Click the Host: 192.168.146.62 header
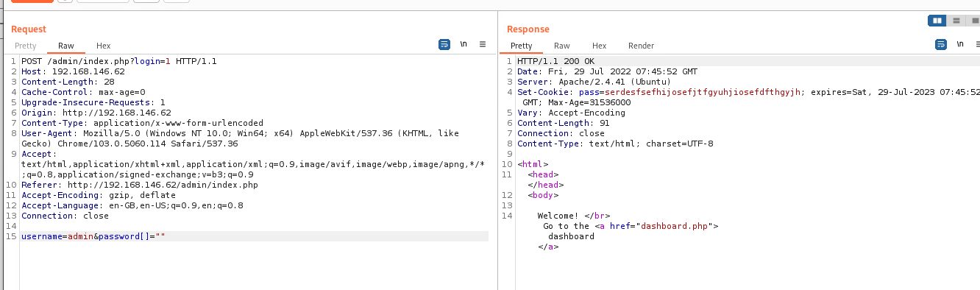This screenshot has height=290, width=980. click(x=73, y=71)
